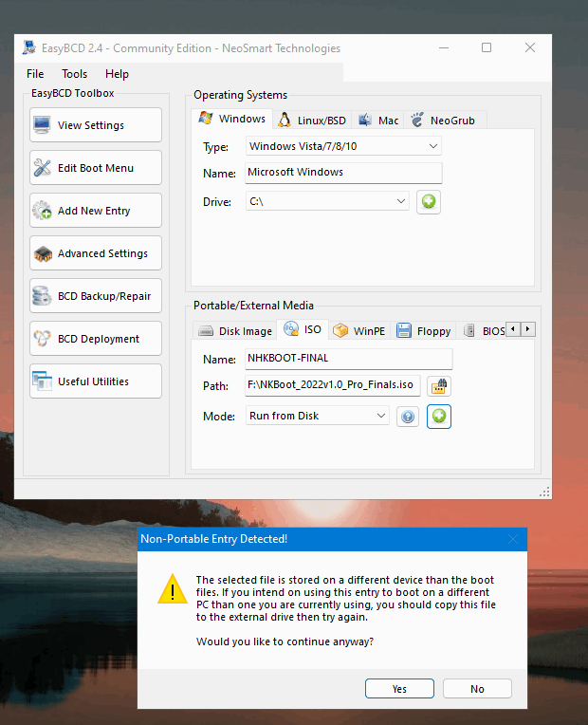This screenshot has width=588, height=725.
Task: Open the Edit Boot Menu section
Action: pos(96,168)
